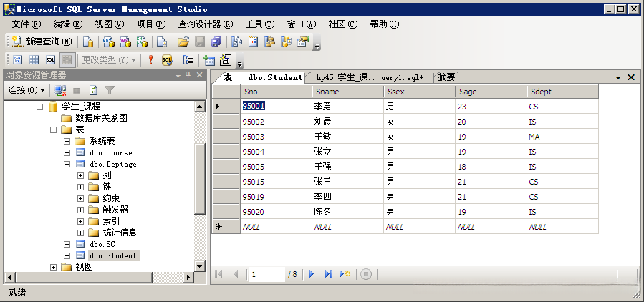Show the Diagram pane icon
The height and width of the screenshot is (302, 644).
click(18, 60)
